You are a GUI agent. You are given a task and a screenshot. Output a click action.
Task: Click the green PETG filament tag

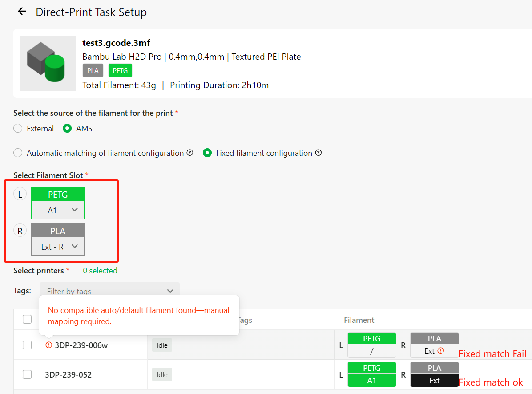point(120,71)
